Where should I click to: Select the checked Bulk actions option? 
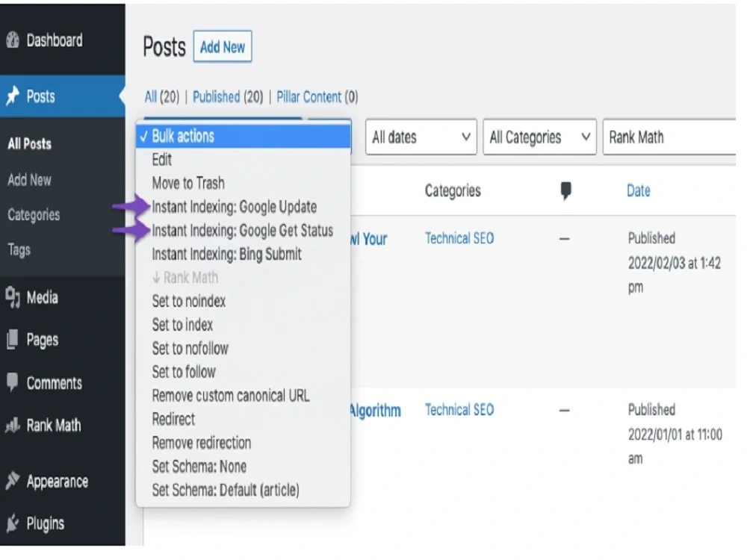click(244, 136)
